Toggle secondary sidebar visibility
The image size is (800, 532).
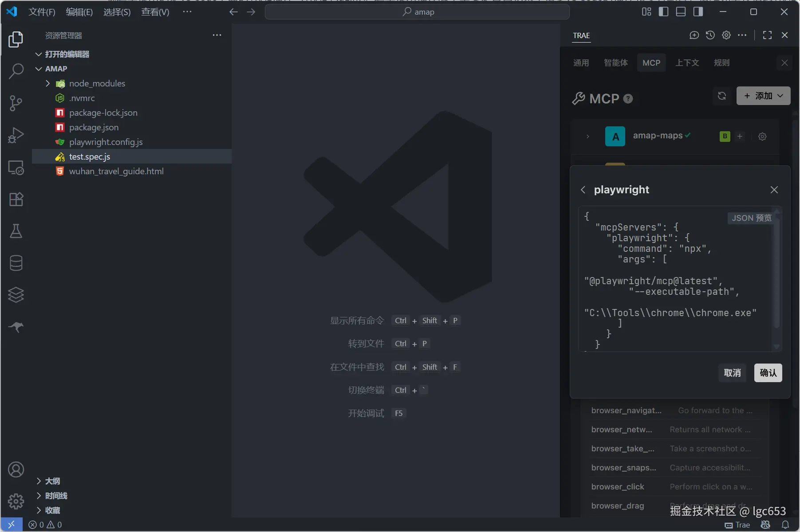coord(698,12)
